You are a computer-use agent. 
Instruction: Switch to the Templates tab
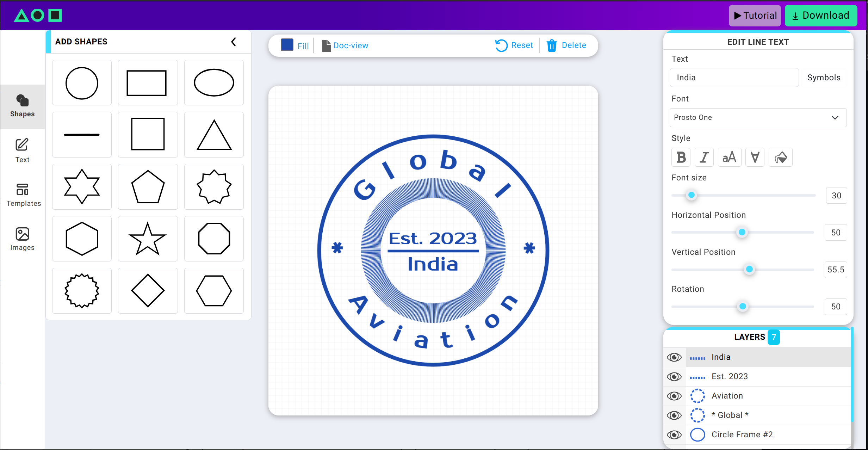click(x=23, y=195)
